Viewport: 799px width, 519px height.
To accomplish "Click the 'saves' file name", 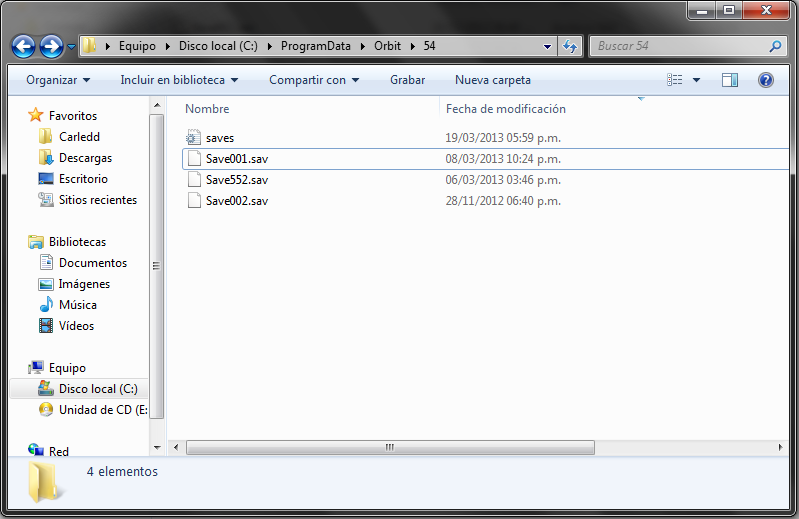I will tap(220, 138).
